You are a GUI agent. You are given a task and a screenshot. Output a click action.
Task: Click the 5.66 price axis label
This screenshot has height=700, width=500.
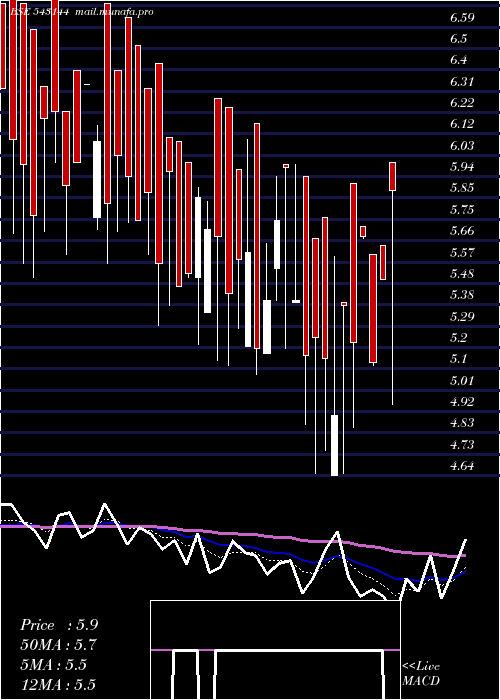(462, 231)
